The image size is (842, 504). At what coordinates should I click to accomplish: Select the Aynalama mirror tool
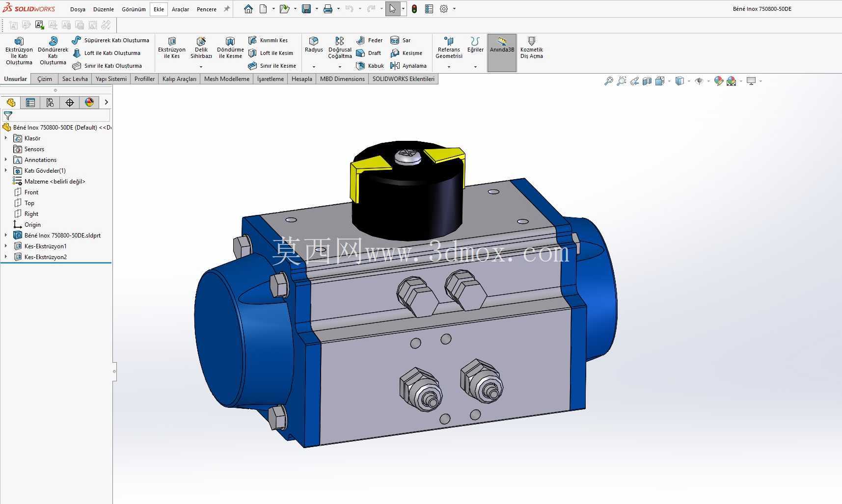coord(408,66)
